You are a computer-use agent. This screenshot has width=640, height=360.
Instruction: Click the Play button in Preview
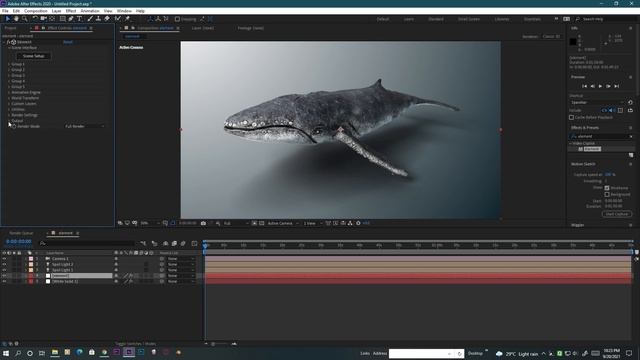(x=600, y=86)
